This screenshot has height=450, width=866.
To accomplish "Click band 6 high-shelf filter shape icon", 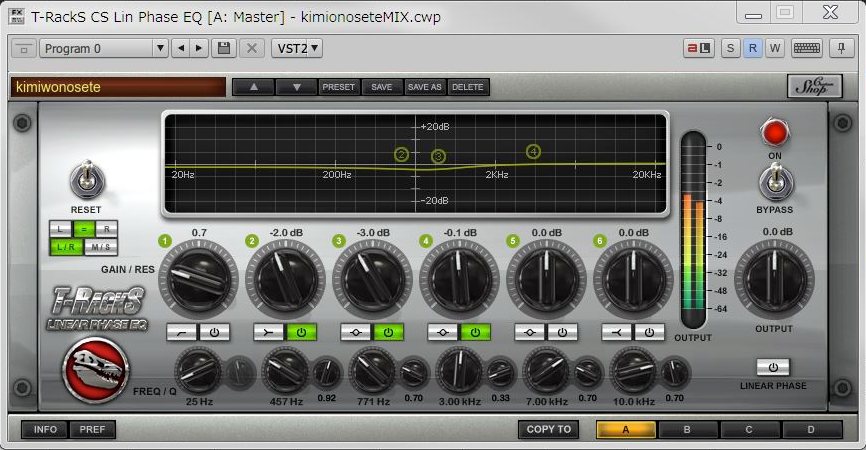I will [616, 332].
